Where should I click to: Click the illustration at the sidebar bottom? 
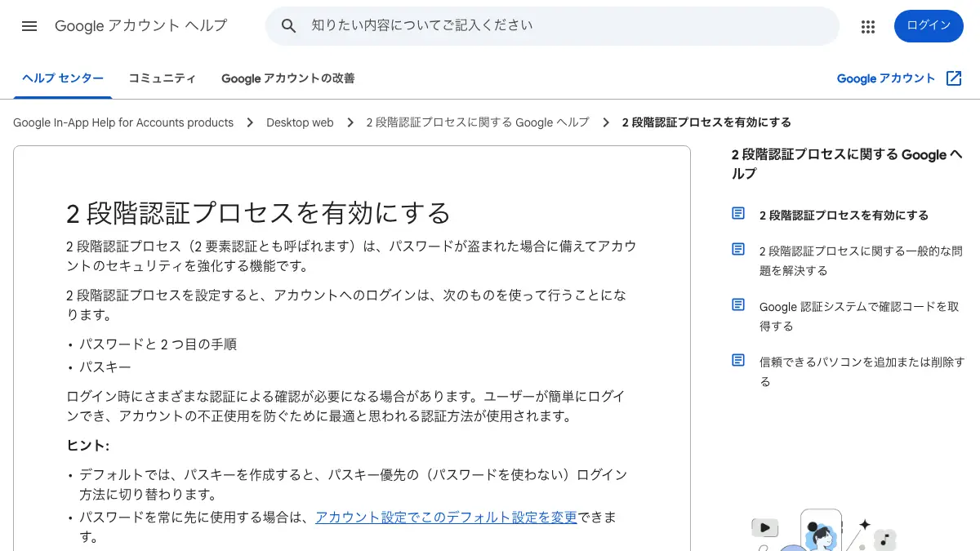coord(823,529)
